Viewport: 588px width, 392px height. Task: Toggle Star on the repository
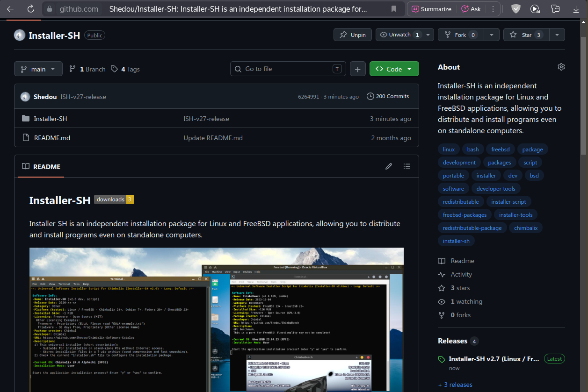tap(526, 35)
